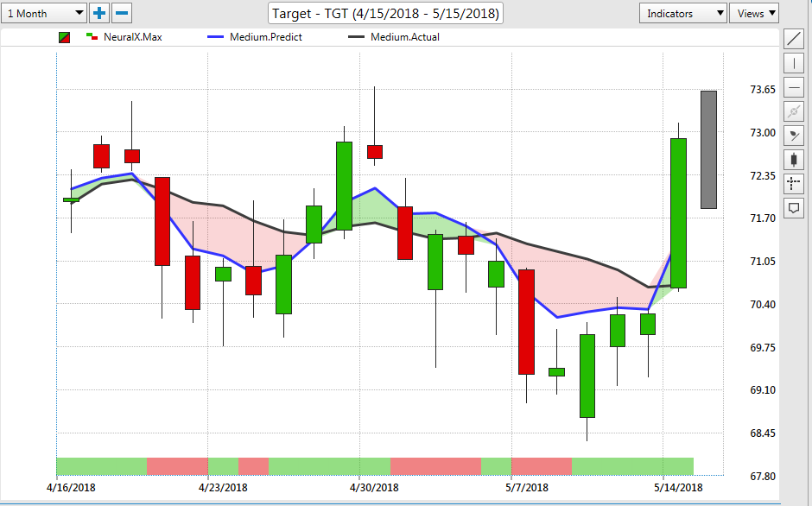
Task: Enable the crosshair cursor tool
Action: click(x=793, y=184)
